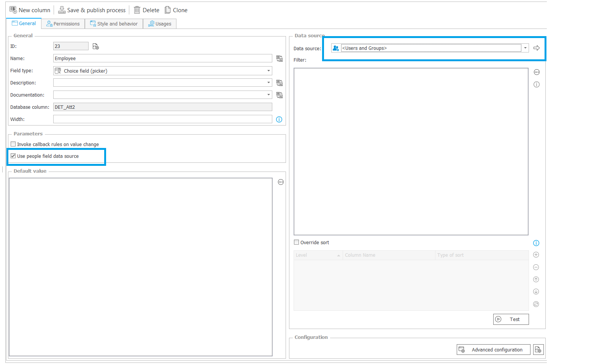Screen dimensions: 613x364
Task: Open the Filter editor ellipsis icon
Action: pyautogui.click(x=537, y=72)
